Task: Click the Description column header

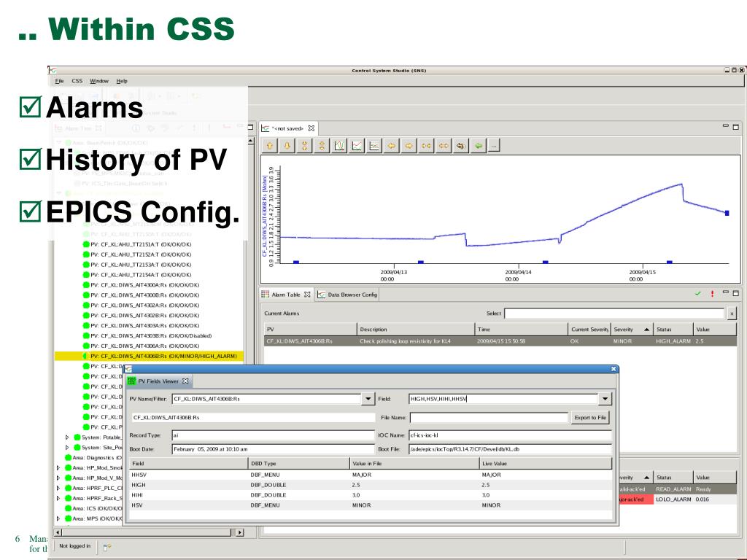Action: coord(416,329)
